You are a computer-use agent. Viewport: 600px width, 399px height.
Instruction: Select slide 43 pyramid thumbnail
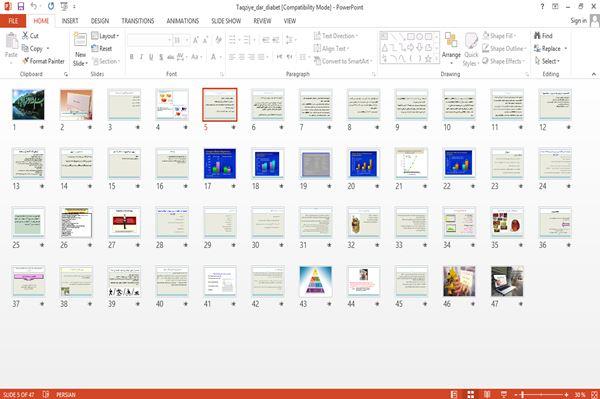coord(316,281)
